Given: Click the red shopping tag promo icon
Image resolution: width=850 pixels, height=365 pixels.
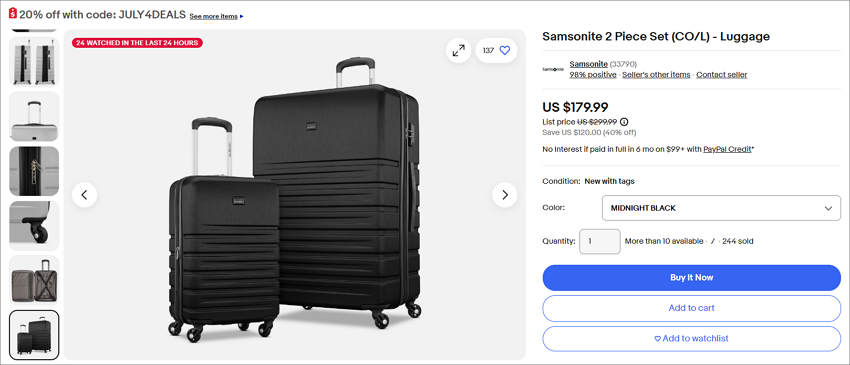Looking at the screenshot, I should 12,13.
